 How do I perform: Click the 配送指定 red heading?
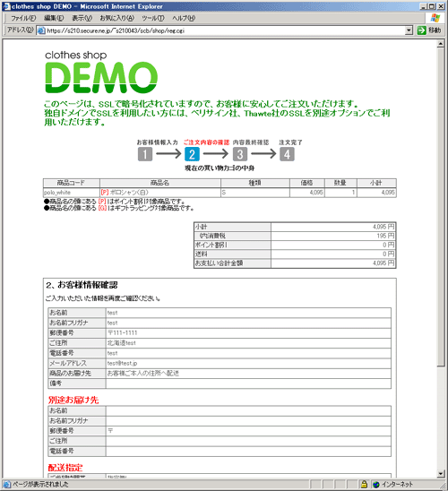(x=65, y=468)
